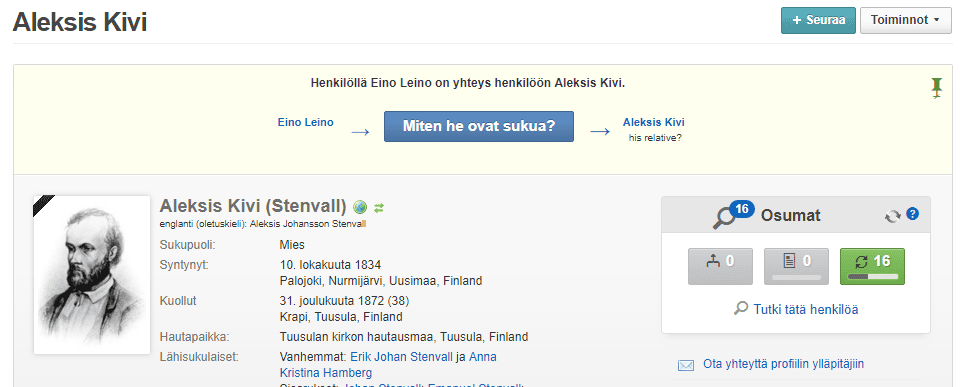This screenshot has height=387, width=973.
Task: Click the green arrows icon beside the name
Action: coord(379,208)
